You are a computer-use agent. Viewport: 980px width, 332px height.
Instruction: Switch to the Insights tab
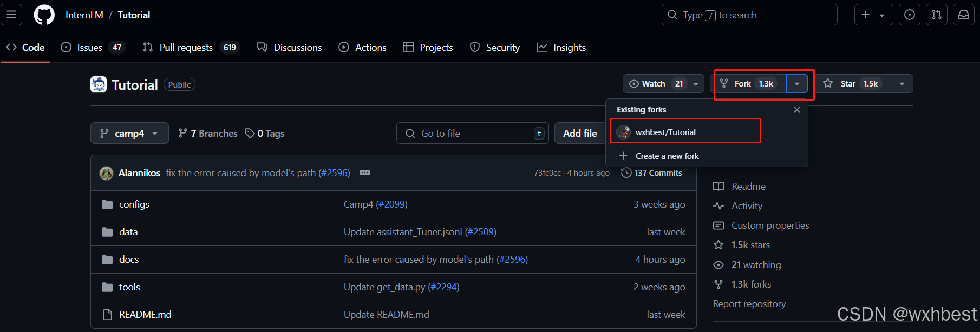[561, 48]
